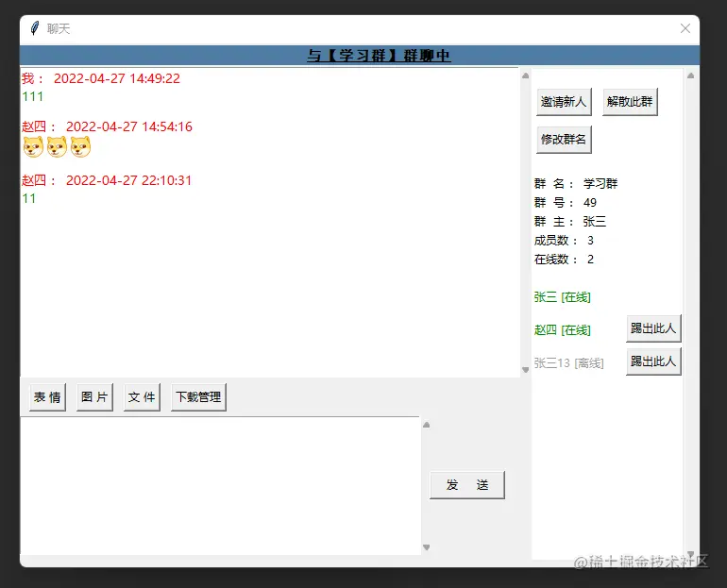Select offline member 张三13 [离线]
727x588 pixels.
tap(569, 362)
